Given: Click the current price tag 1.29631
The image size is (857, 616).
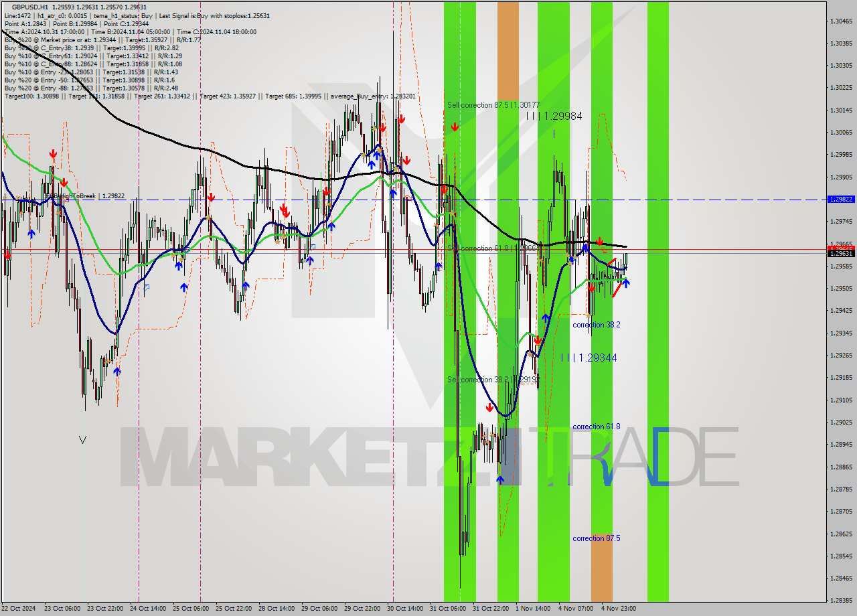Looking at the screenshot, I should pos(841,254).
